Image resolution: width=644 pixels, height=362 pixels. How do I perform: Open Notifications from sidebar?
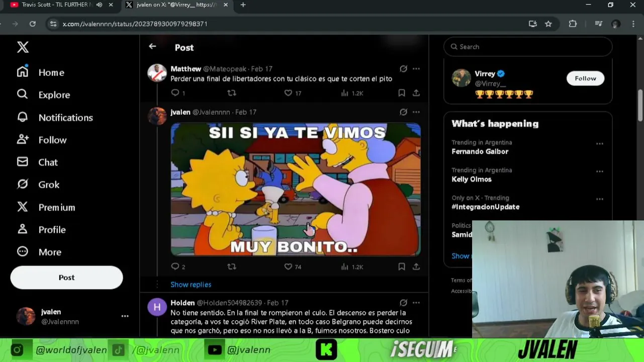[x=55, y=117]
